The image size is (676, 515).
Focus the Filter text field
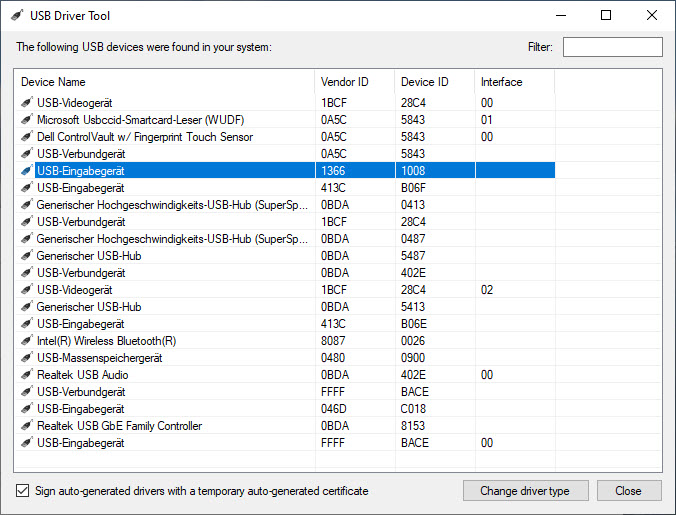[612, 47]
